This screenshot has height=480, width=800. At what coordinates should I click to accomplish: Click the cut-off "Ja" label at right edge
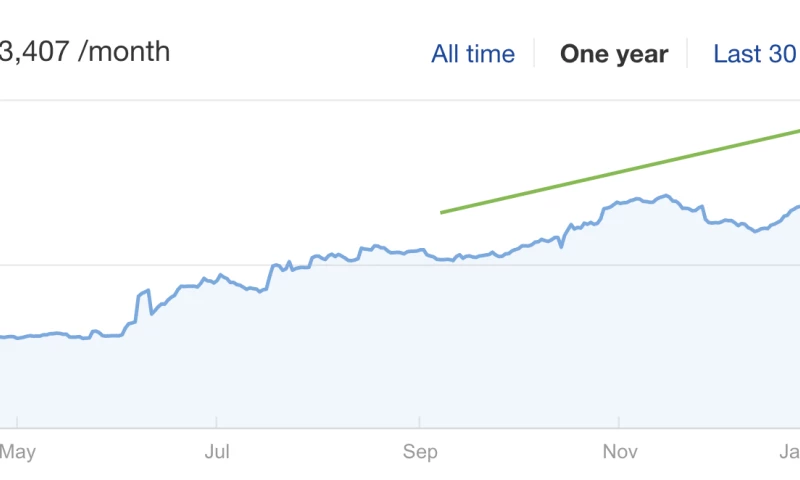click(791, 453)
